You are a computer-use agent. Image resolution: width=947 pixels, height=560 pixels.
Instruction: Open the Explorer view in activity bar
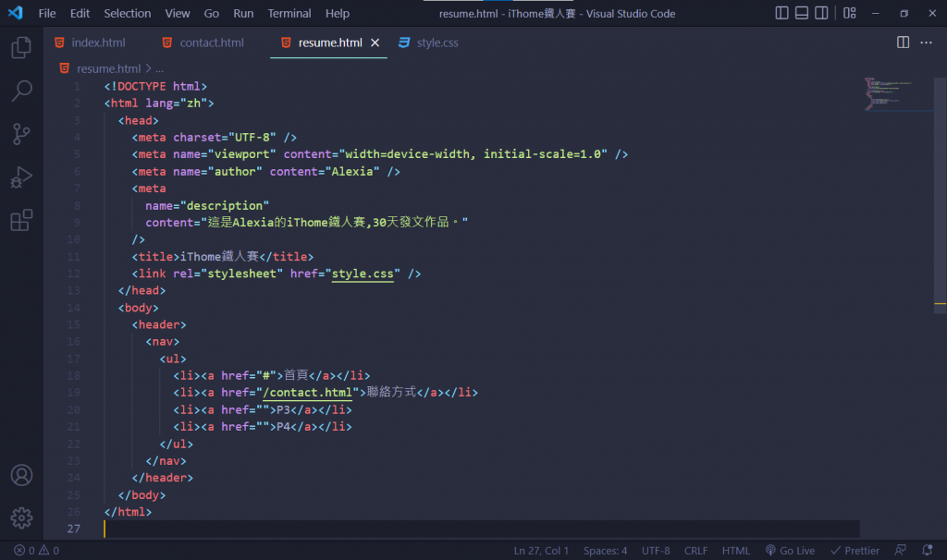pyautogui.click(x=21, y=47)
